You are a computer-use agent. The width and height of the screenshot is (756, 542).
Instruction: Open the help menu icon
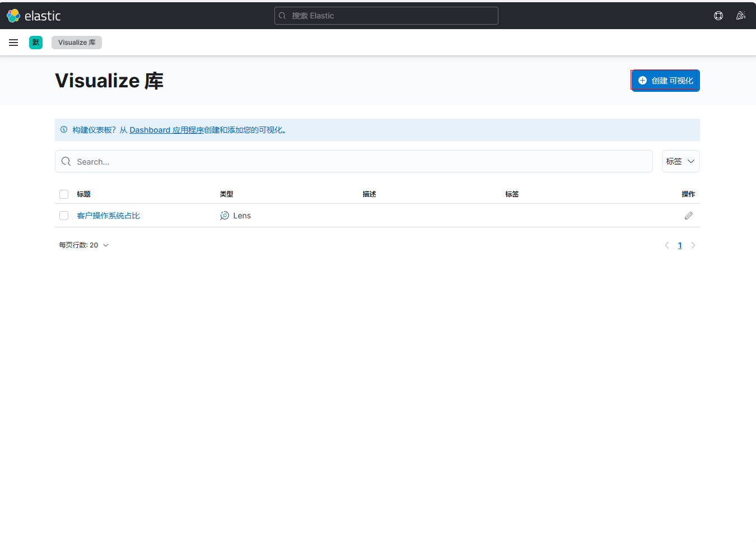(x=718, y=16)
